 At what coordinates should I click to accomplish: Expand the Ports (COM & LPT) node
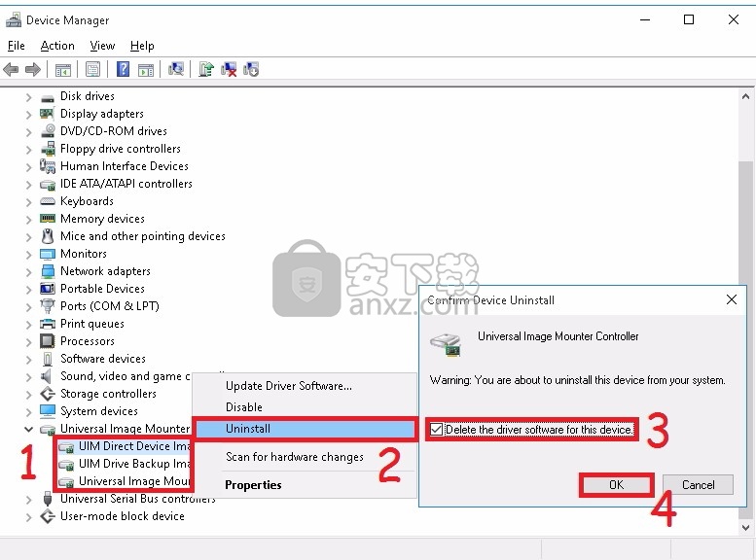click(x=28, y=307)
